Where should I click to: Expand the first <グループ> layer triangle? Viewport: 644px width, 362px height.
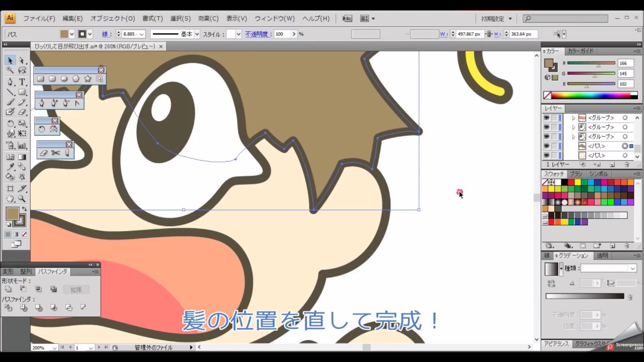coord(573,118)
